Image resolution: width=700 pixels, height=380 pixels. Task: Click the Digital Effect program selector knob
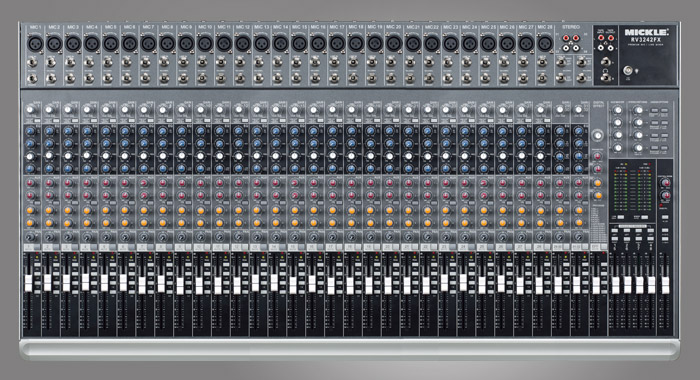pos(597,135)
